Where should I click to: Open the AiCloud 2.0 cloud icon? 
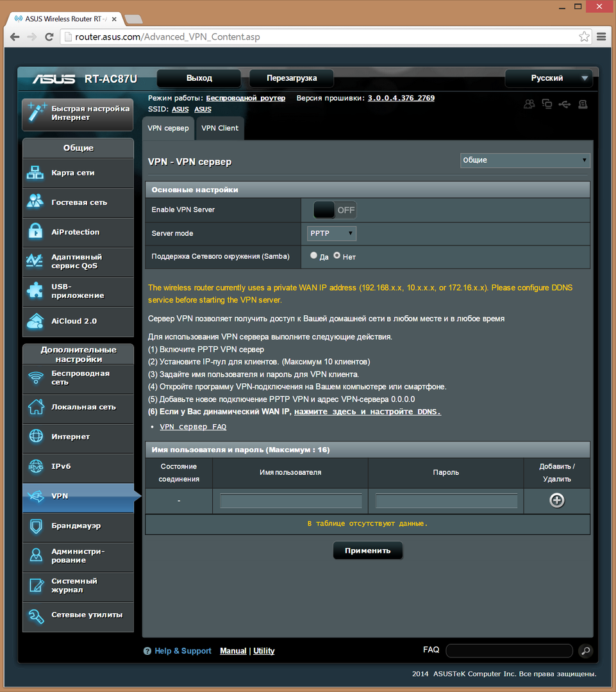[x=35, y=321]
